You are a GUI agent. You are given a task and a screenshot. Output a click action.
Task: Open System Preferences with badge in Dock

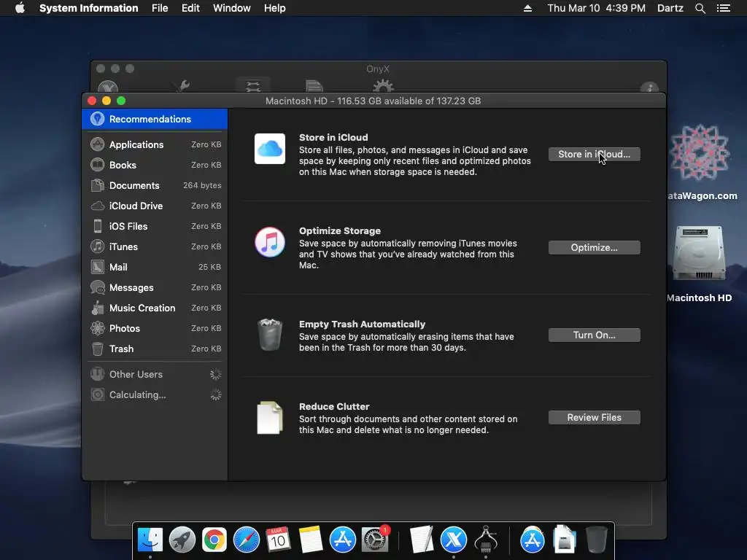(x=376, y=540)
